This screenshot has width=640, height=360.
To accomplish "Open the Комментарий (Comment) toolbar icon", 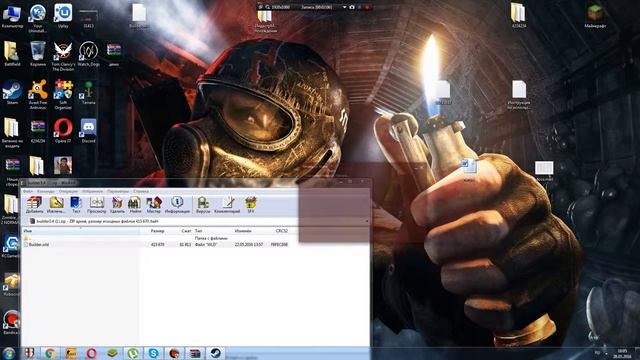I will tap(227, 205).
